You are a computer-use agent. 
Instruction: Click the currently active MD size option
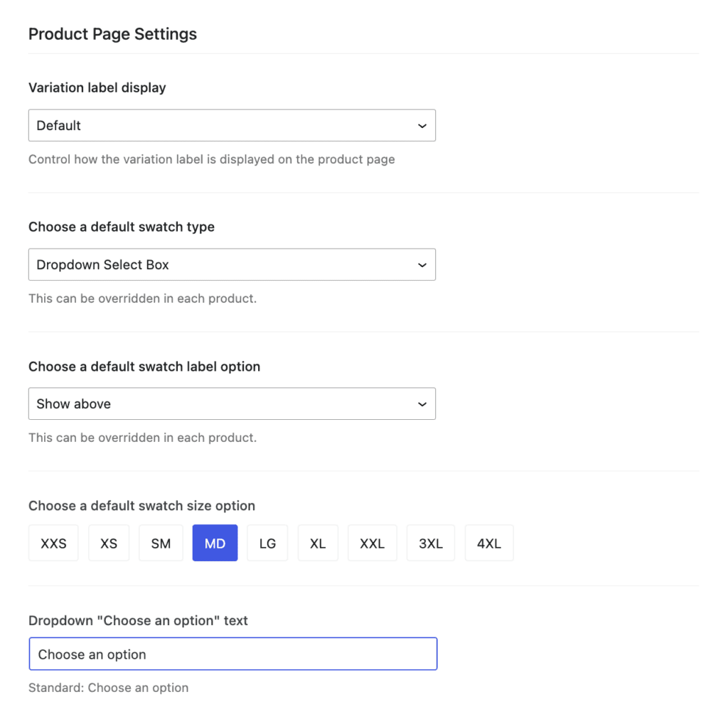(215, 543)
